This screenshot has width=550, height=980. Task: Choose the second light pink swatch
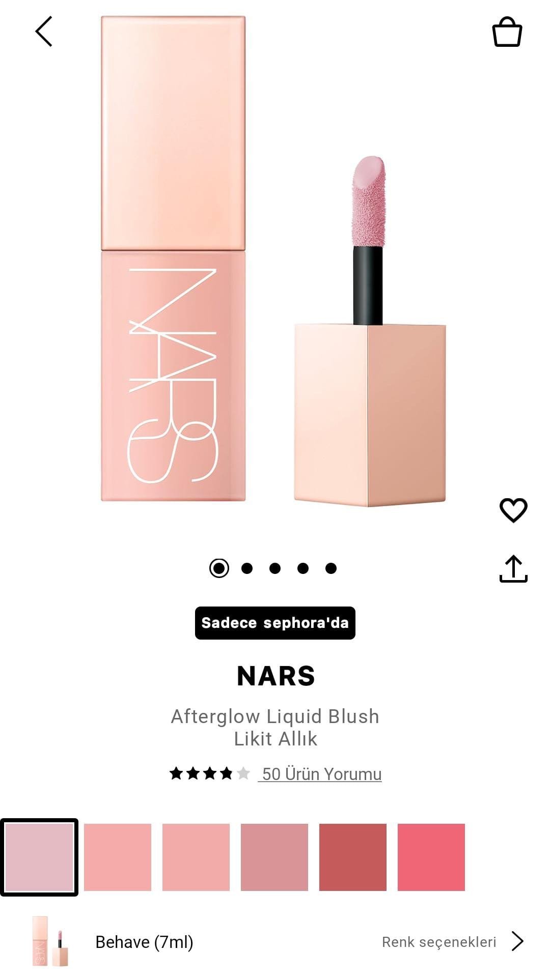coord(118,857)
